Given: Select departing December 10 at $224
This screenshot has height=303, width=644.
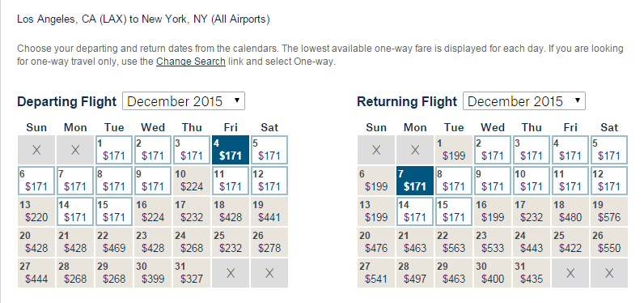Looking at the screenshot, I should tap(192, 181).
